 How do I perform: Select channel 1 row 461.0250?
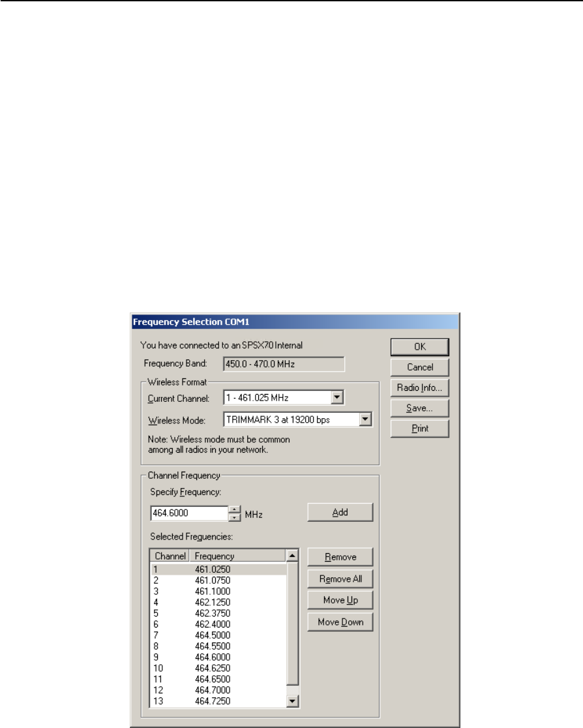coord(218,569)
